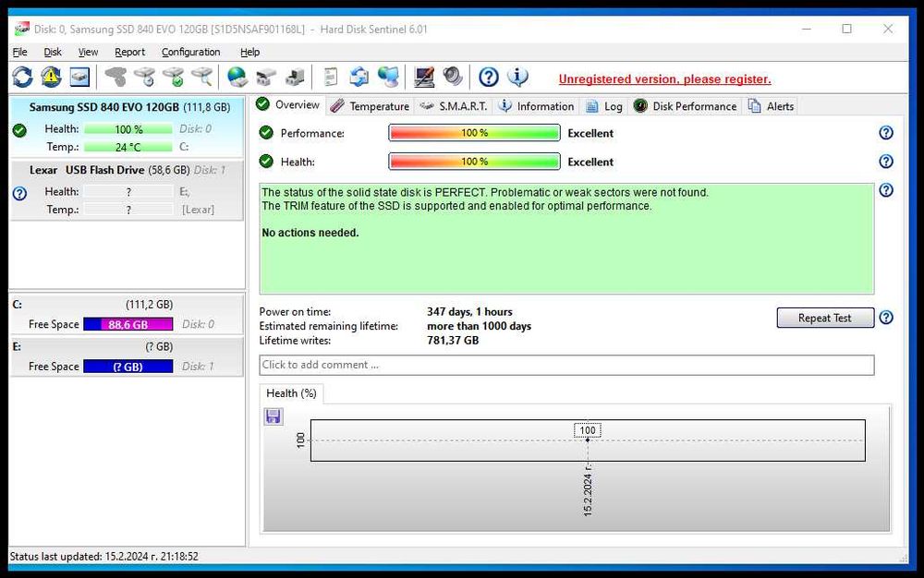This screenshot has width=924, height=578.
Task: Open the Configuration menu
Action: tap(191, 52)
